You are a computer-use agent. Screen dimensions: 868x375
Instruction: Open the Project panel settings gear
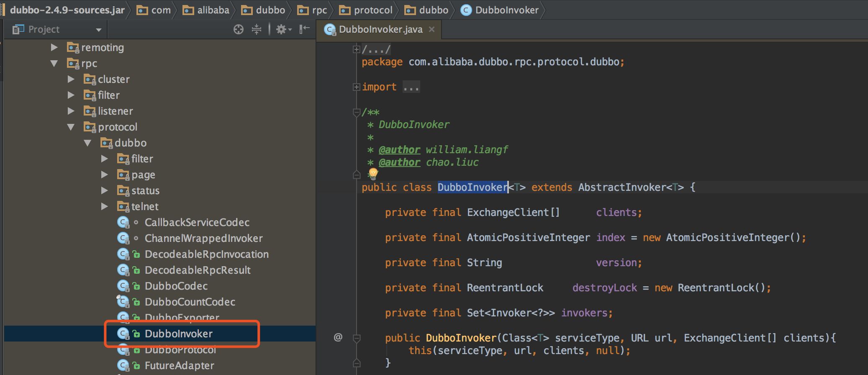pyautogui.click(x=283, y=29)
